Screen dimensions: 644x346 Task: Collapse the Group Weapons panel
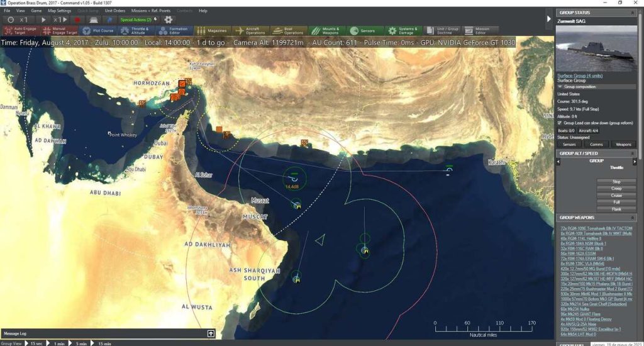632,218
